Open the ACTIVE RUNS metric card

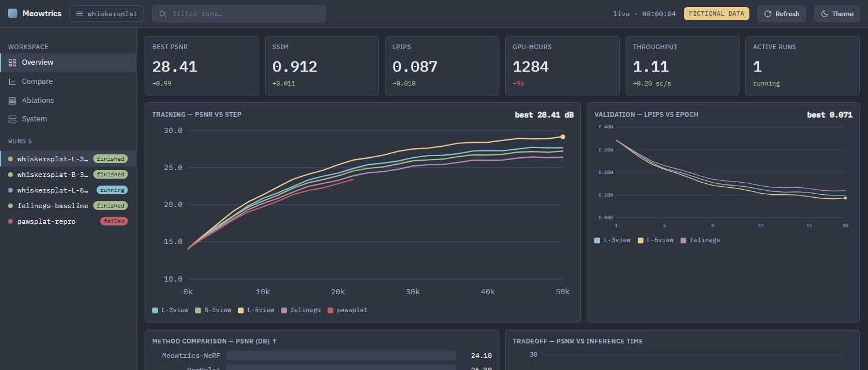coord(803,65)
